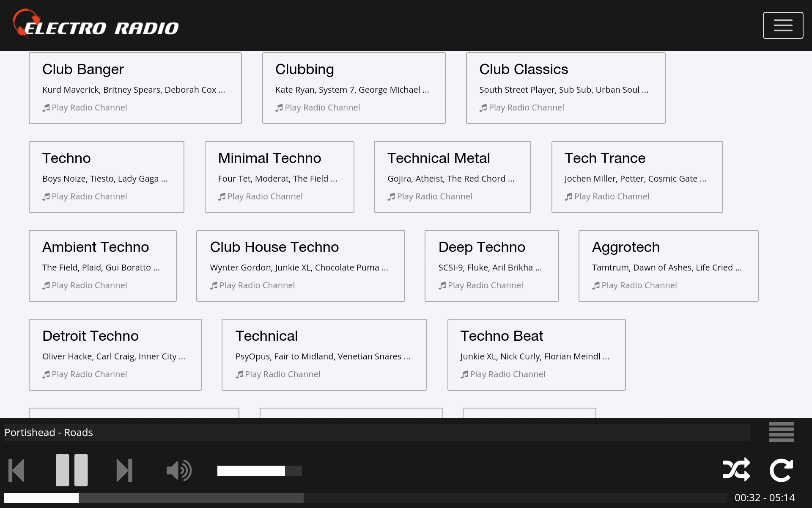
Task: Click the music note icon for Ambient Techno
Action: point(46,286)
